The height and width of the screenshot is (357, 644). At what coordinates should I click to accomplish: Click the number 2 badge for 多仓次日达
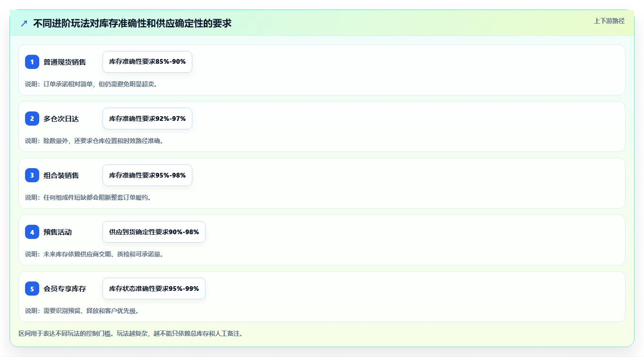click(32, 119)
